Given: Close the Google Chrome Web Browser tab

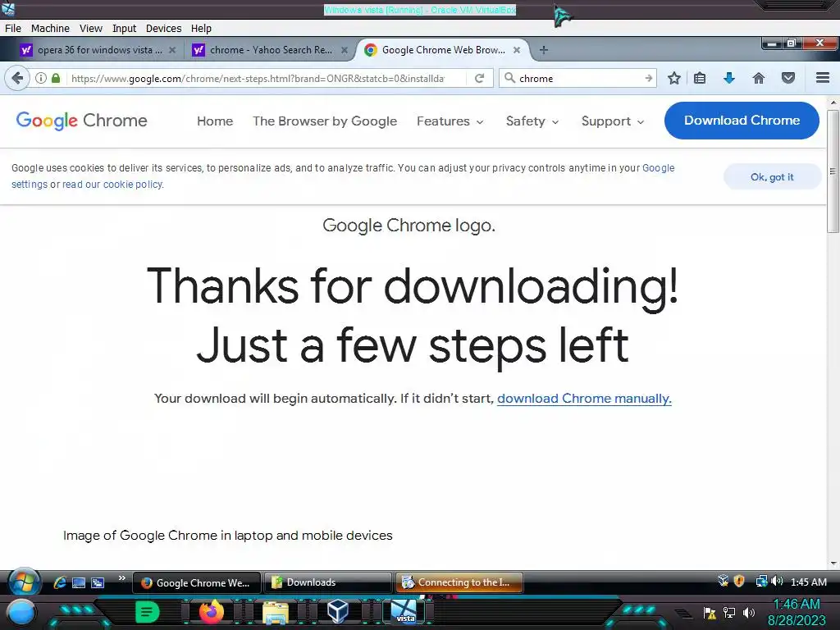Looking at the screenshot, I should tap(517, 50).
